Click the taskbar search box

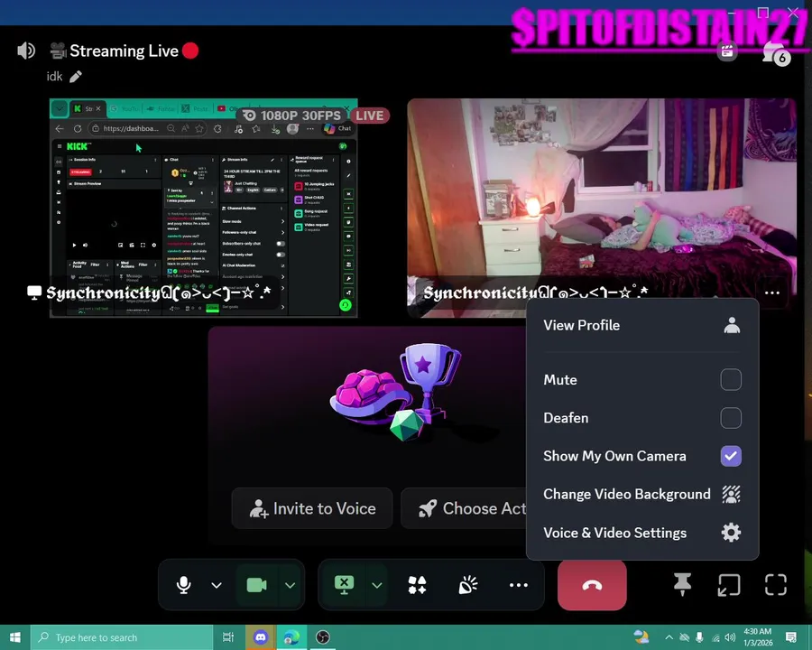coord(122,637)
